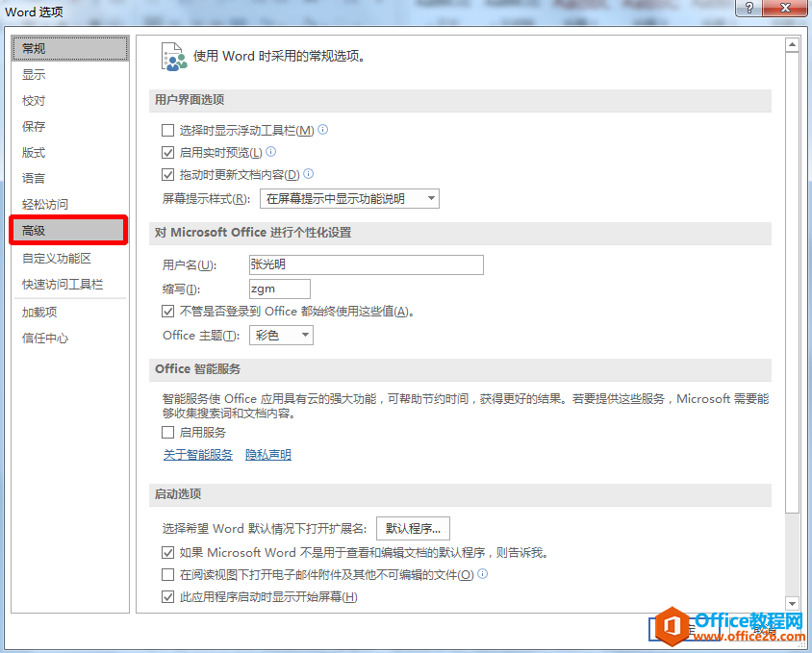Viewport: 812px width, 653px height.
Task: Open the 高级 options category
Action: (x=68, y=230)
